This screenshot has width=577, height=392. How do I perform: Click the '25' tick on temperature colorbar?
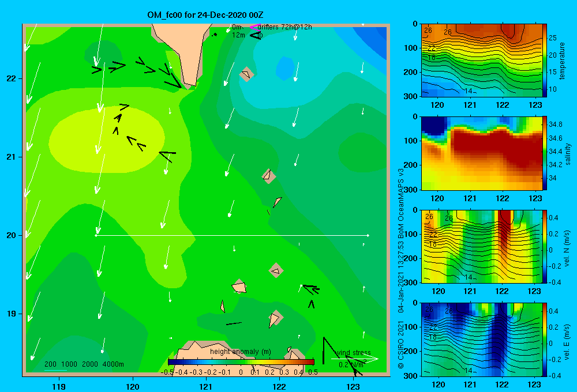pos(552,38)
